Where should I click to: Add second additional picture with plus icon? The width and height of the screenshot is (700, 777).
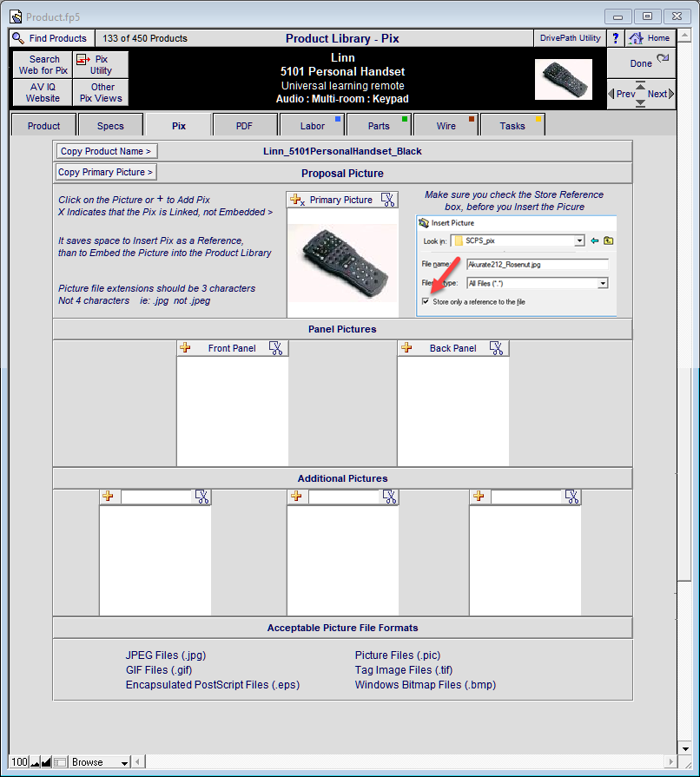pos(296,496)
